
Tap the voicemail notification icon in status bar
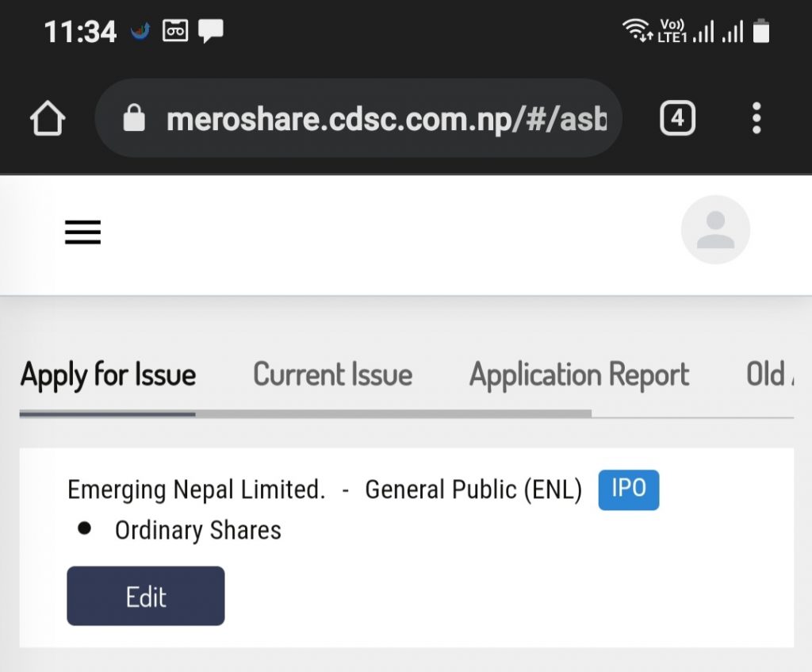[x=175, y=31]
